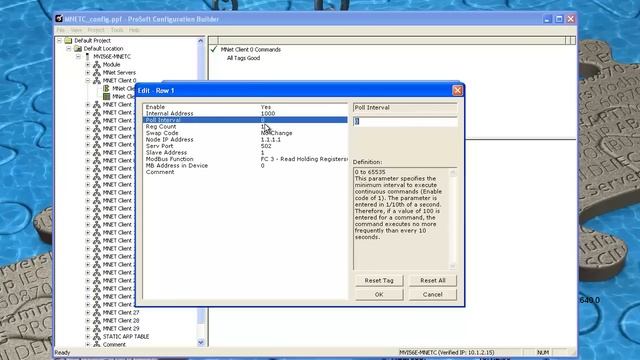The image size is (640, 360).
Task: Click the Default Location folder icon
Action: (x=78, y=49)
